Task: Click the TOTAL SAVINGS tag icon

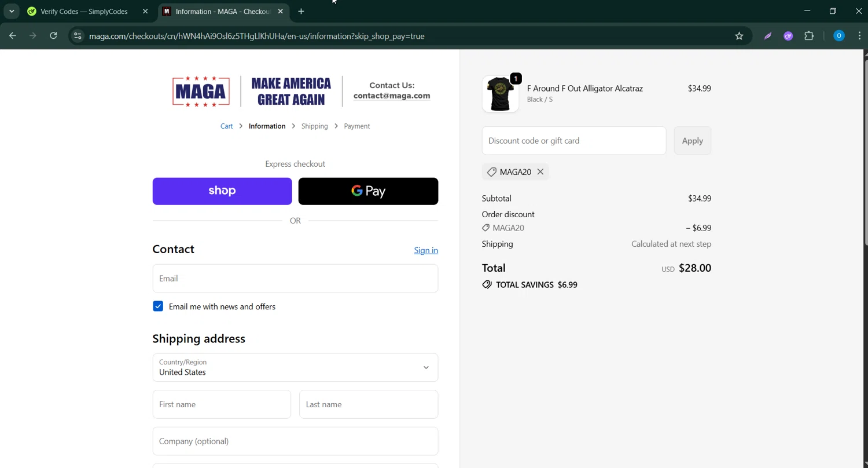Action: [487, 285]
